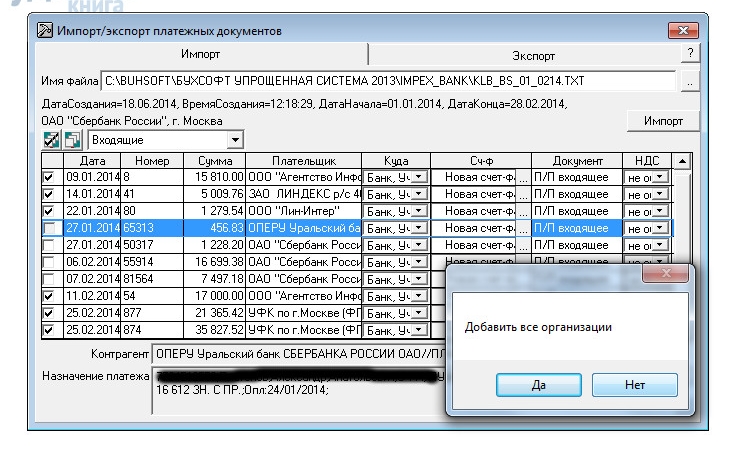Click the check-all rows icon
Screen dimensions: 733x449
click(52, 141)
